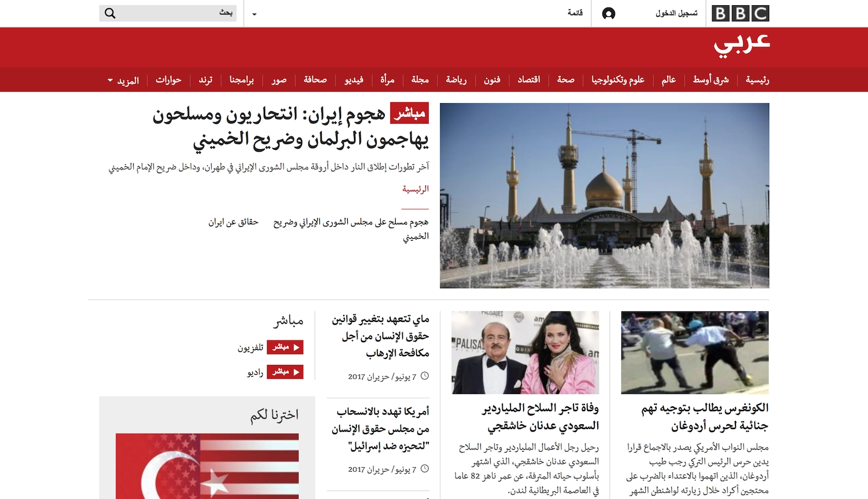
Task: Click the BBC logo
Action: [x=740, y=13]
